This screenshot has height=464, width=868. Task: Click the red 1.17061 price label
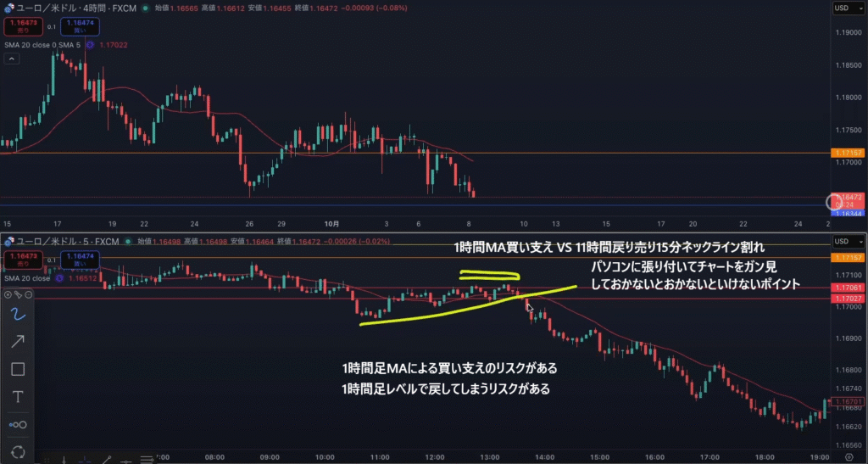point(848,288)
